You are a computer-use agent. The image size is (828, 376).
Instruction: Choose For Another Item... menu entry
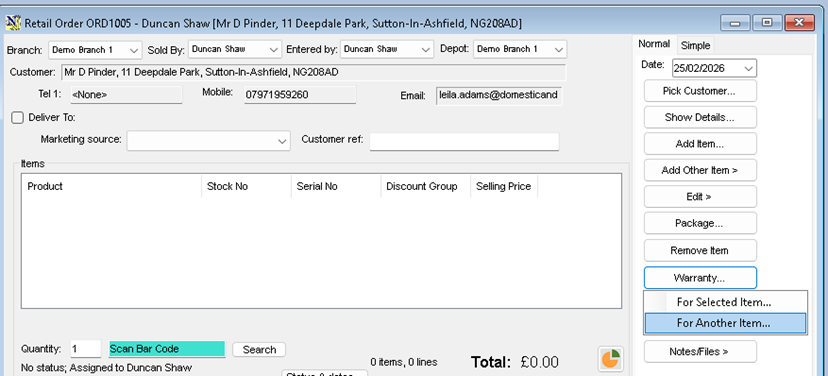(725, 323)
